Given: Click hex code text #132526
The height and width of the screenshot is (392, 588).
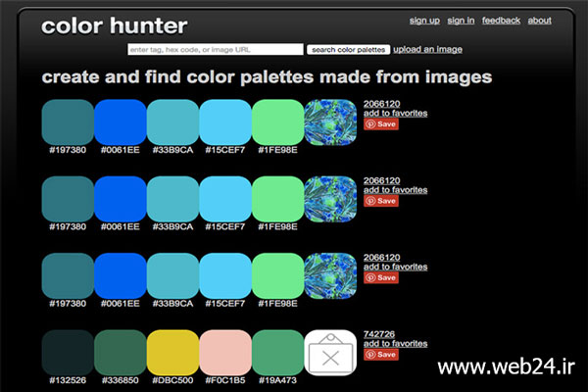Looking at the screenshot, I should coord(68,380).
